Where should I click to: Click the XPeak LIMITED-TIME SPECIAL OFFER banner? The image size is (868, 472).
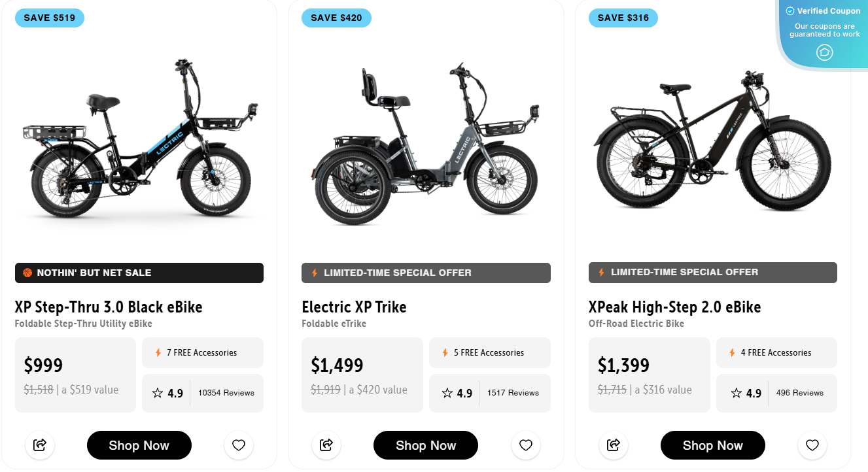tap(712, 272)
